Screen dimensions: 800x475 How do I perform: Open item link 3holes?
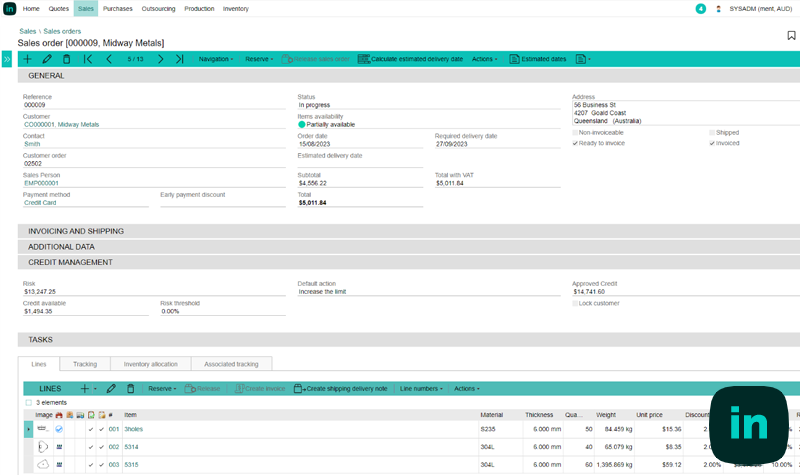(x=134, y=430)
